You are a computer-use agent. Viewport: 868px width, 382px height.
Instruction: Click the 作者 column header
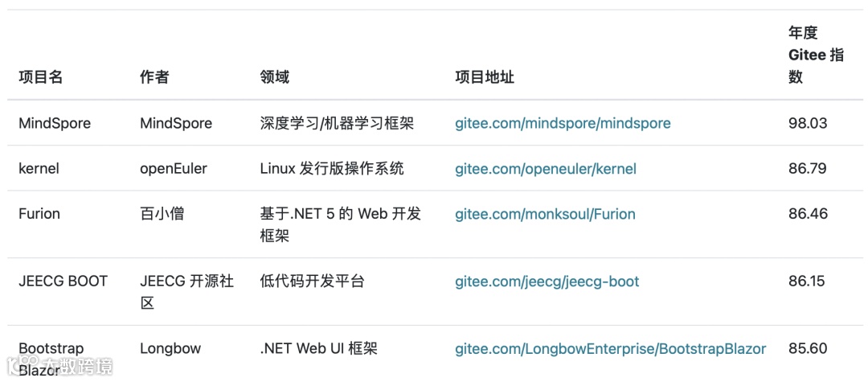154,77
